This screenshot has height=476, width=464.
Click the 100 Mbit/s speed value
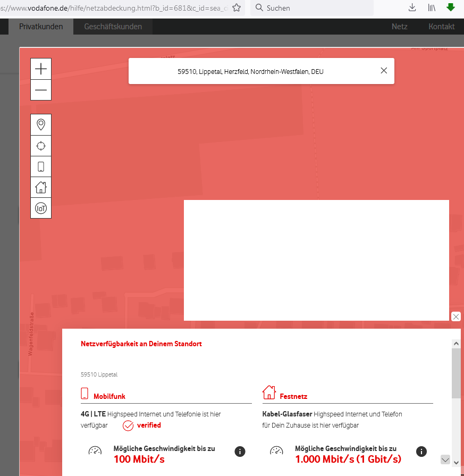pyautogui.click(x=139, y=460)
